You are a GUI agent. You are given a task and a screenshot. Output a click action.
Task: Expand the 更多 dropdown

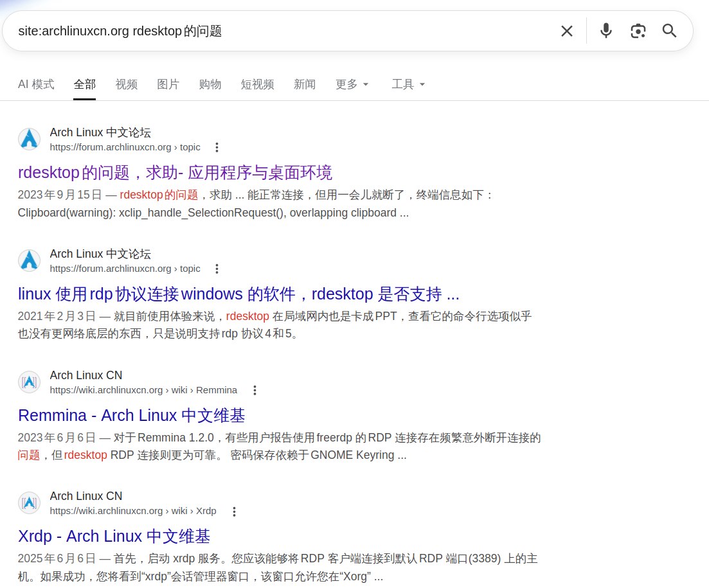[352, 84]
